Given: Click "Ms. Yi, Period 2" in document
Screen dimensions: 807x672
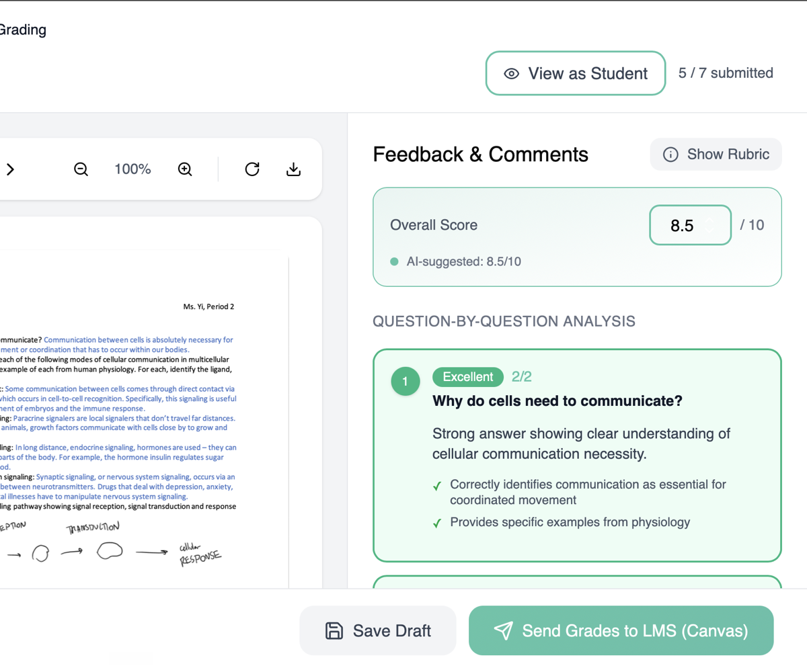Looking at the screenshot, I should point(208,306).
